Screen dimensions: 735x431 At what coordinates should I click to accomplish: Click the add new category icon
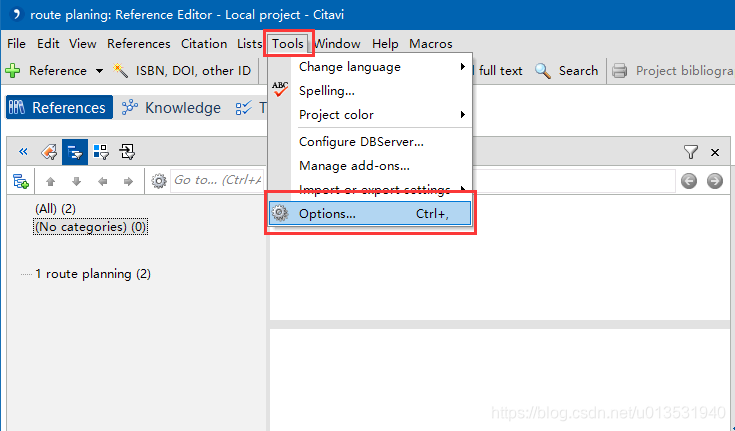21,181
